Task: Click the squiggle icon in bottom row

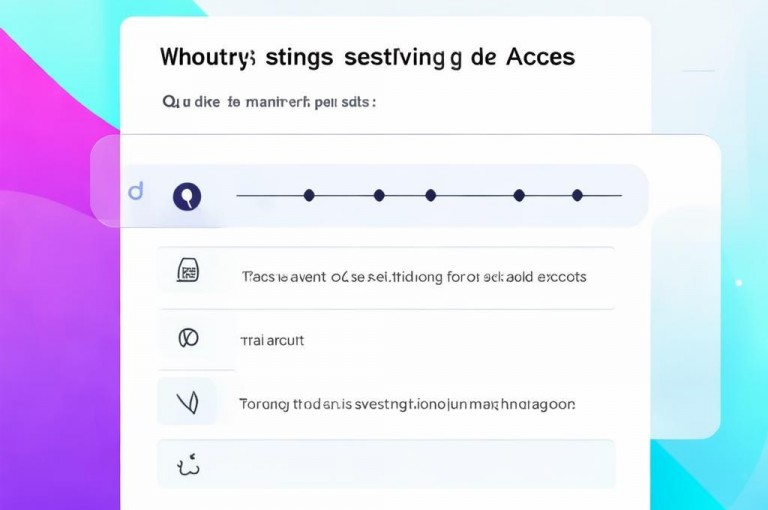Action: pos(189,465)
